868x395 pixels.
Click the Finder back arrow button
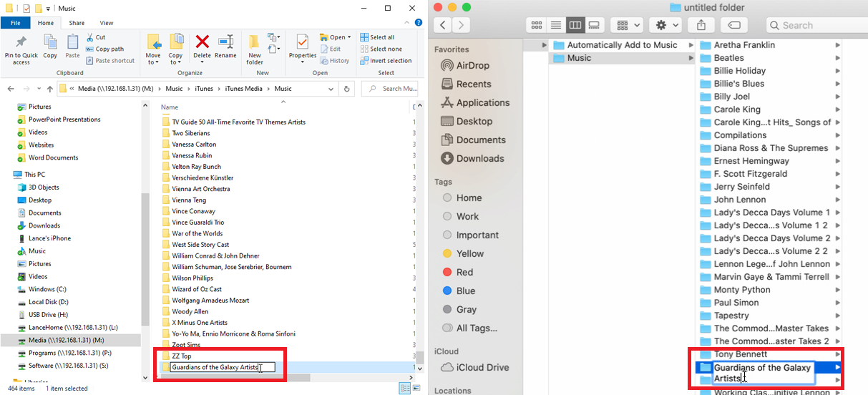click(443, 25)
